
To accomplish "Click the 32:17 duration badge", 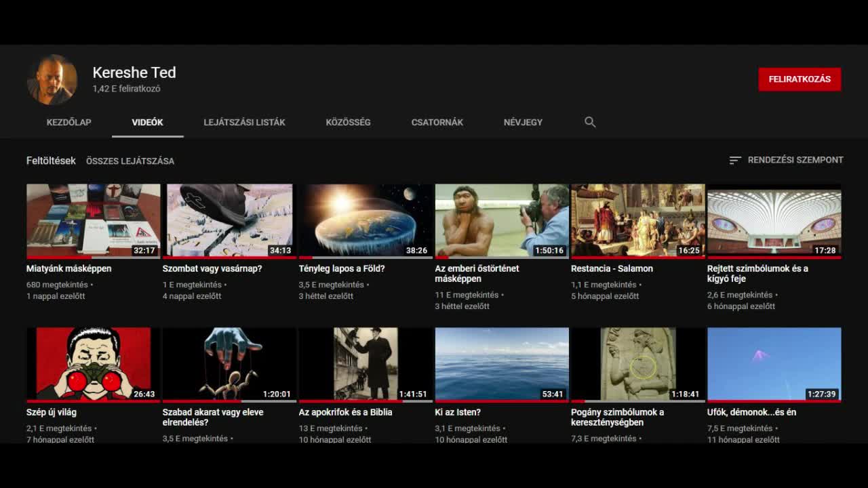I will pyautogui.click(x=144, y=251).
